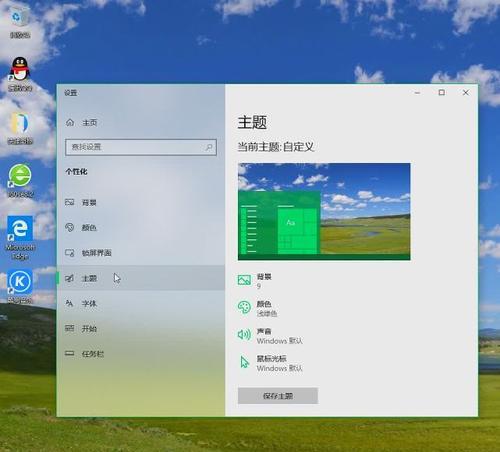Click the 当前主题: 自定义 text
The width and height of the screenshot is (500, 452).
[x=276, y=147]
